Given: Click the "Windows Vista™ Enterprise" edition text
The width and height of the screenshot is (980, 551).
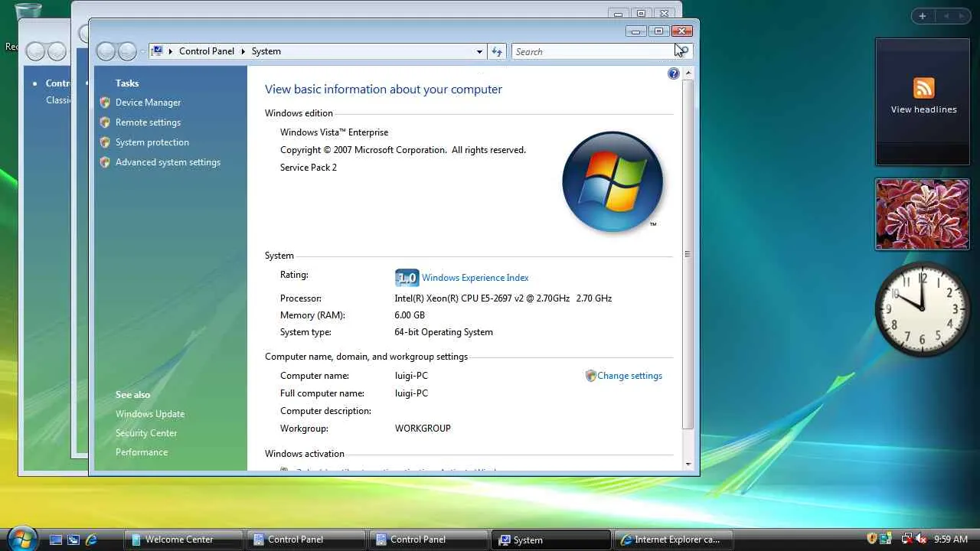Looking at the screenshot, I should point(334,132).
